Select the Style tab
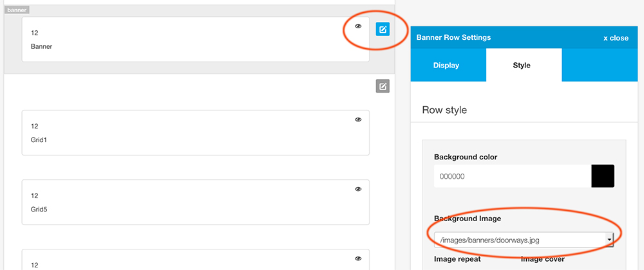Viewport: 644px width, 270px height. pos(522,65)
